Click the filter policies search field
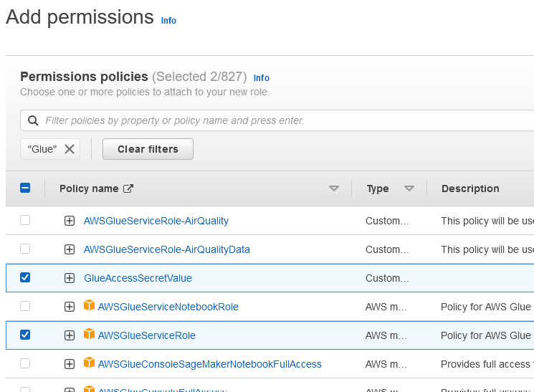The height and width of the screenshot is (392, 534). click(x=287, y=120)
